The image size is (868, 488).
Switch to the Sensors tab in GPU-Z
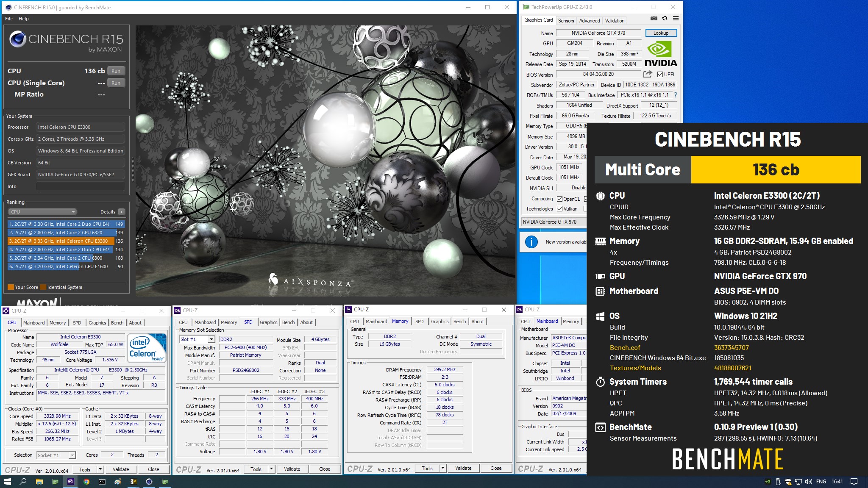coord(566,20)
